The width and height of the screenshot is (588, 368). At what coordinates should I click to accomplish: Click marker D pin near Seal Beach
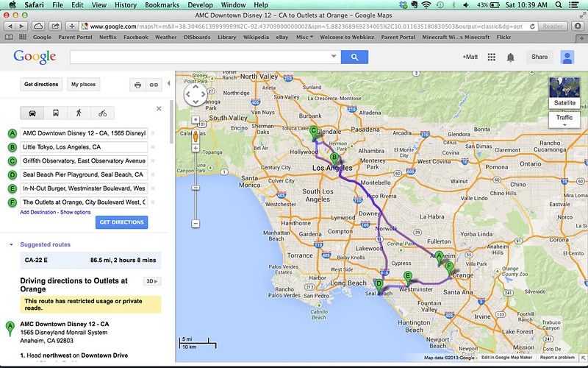[x=379, y=286]
